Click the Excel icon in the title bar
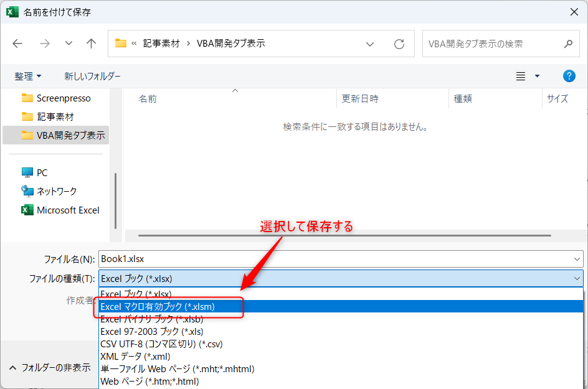This screenshot has width=588, height=389. [12, 12]
